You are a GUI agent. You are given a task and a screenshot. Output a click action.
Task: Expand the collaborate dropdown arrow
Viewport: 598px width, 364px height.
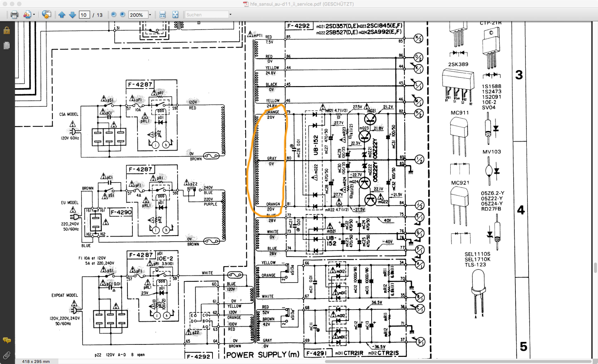coord(34,15)
